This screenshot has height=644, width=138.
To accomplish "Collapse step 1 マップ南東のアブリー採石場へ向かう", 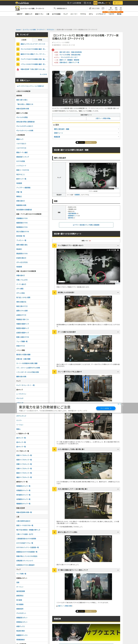I will [x=118, y=245].
